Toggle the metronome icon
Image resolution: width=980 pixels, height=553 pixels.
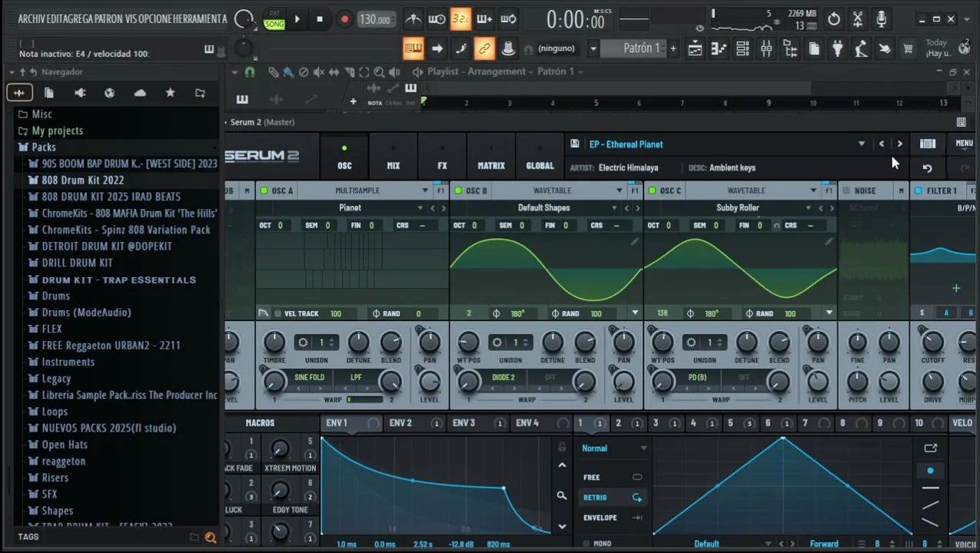(413, 19)
